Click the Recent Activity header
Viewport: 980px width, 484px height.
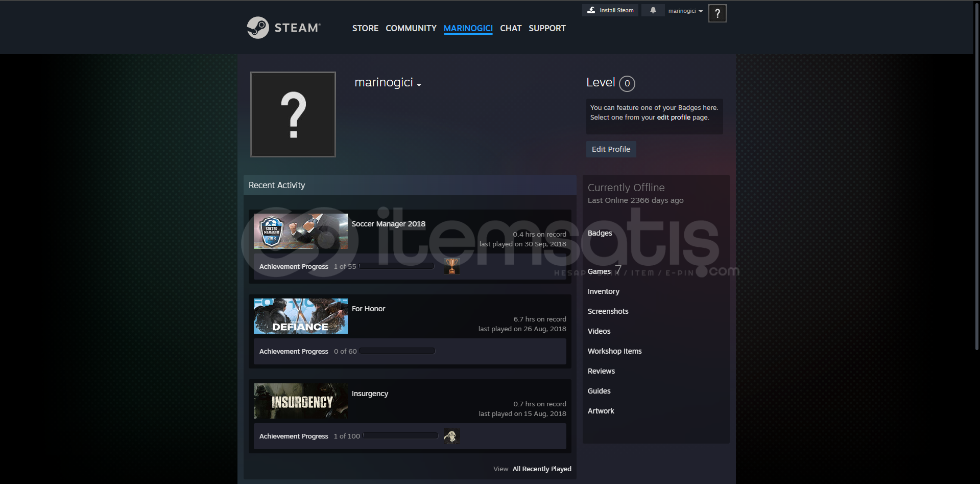pos(410,185)
